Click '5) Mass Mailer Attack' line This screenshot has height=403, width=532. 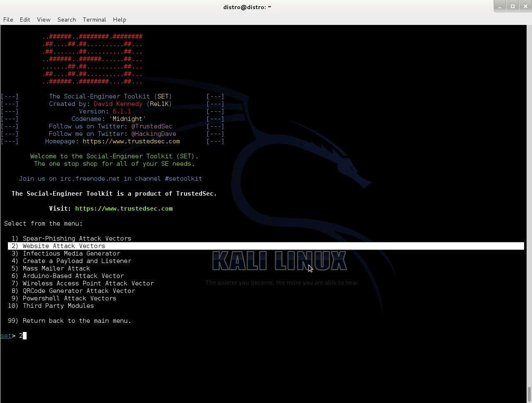(51, 268)
